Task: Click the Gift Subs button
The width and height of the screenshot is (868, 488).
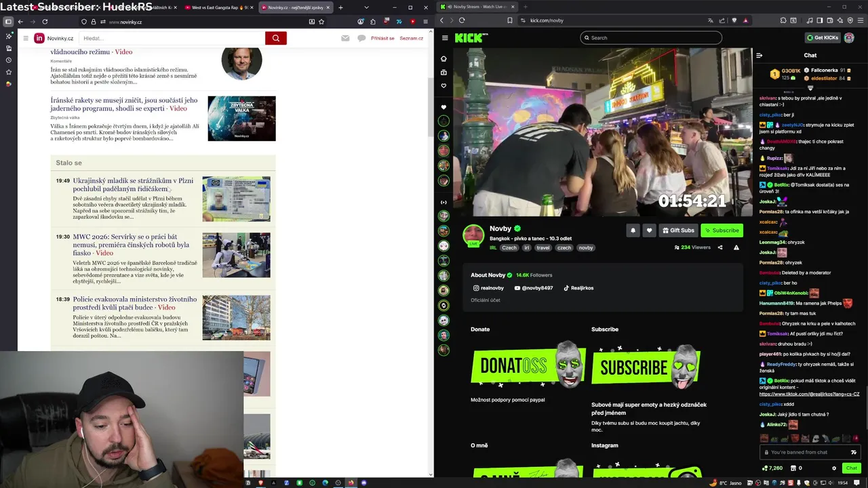Action: (x=678, y=230)
